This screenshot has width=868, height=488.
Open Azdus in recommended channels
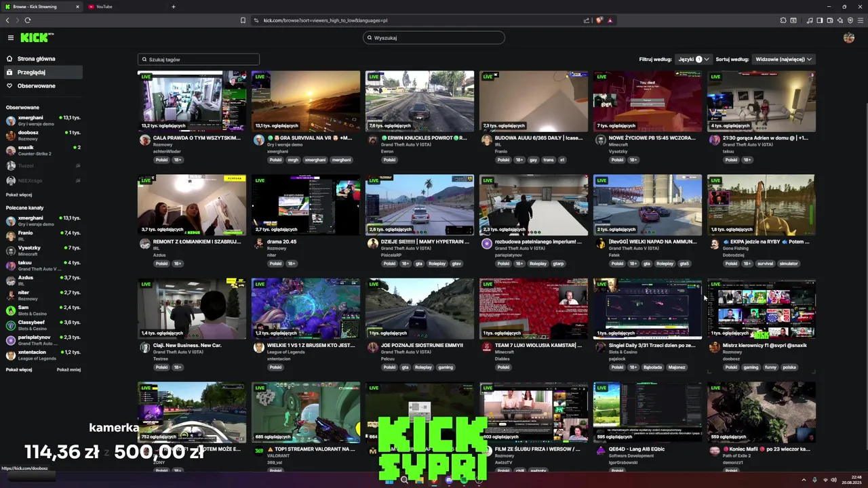coord(43,281)
